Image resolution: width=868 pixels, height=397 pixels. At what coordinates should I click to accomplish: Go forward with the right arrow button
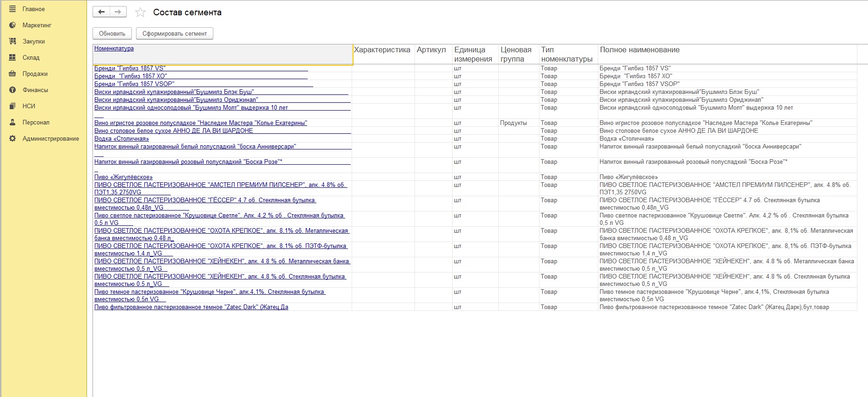(x=118, y=12)
